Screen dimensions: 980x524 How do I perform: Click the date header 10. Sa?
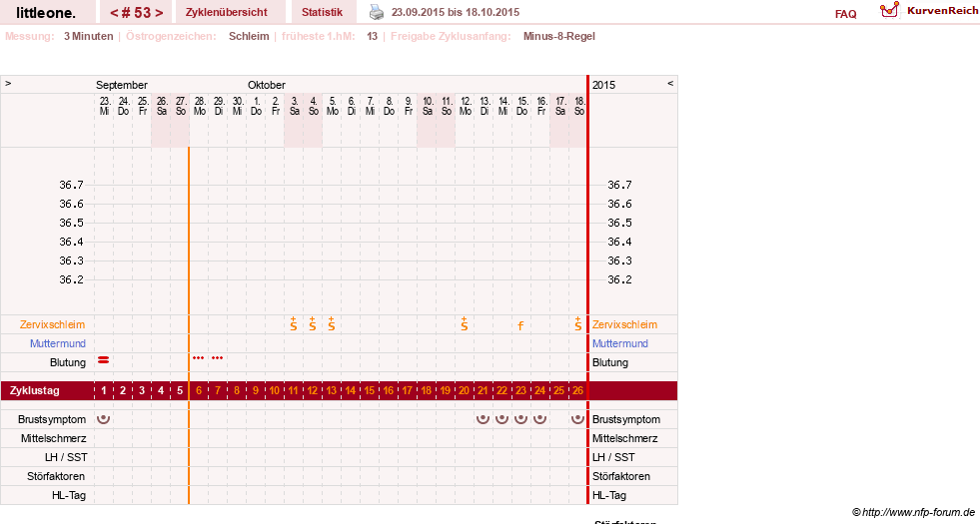click(428, 106)
